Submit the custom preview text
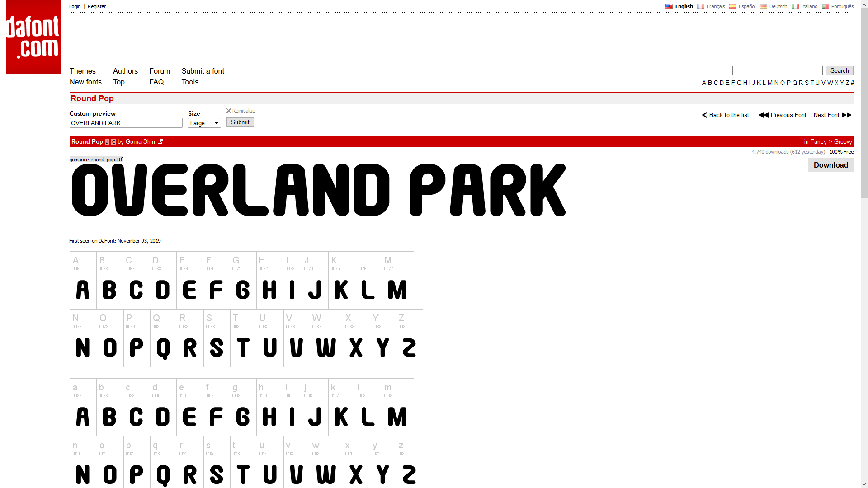Screen dimensions: 868x488 [x=240, y=122]
